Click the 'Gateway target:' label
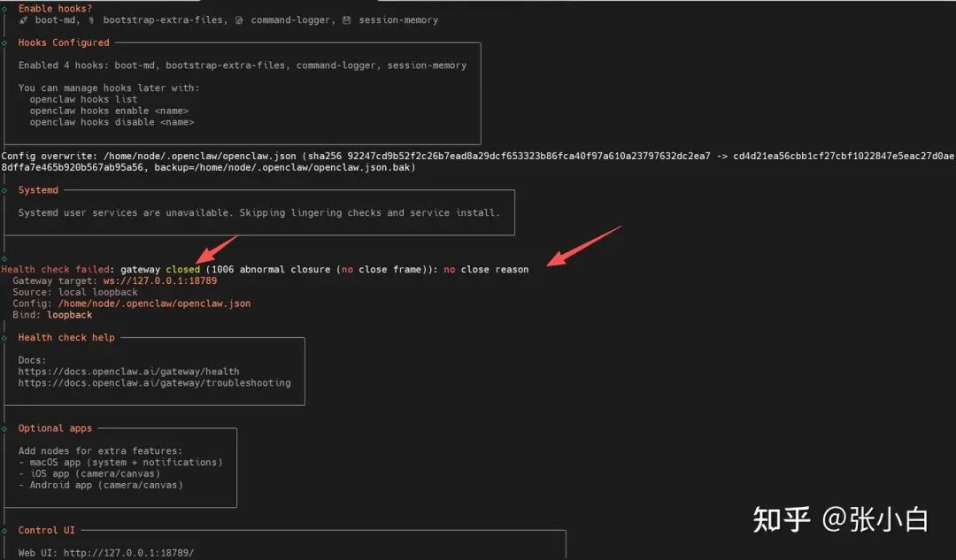The height and width of the screenshot is (560, 956). click(55, 280)
